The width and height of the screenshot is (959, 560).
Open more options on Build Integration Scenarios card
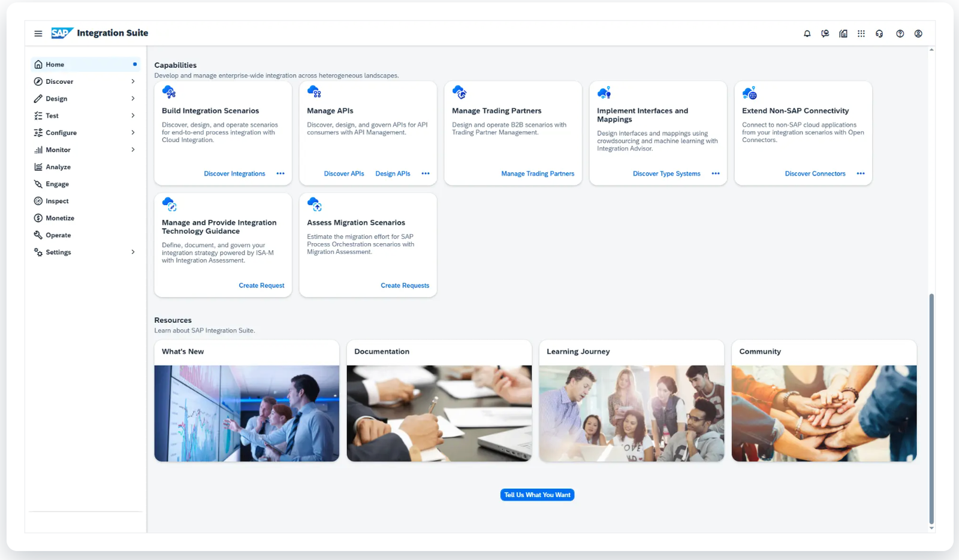(x=281, y=174)
